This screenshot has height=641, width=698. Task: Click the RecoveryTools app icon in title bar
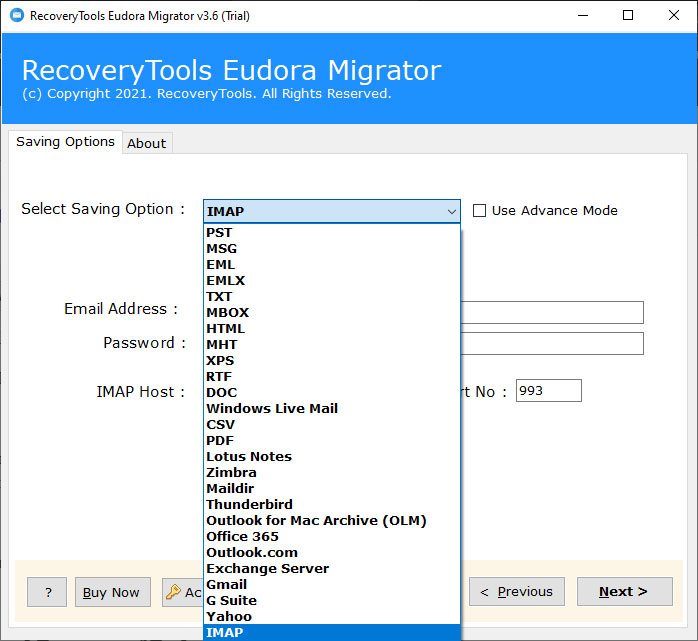[x=17, y=16]
